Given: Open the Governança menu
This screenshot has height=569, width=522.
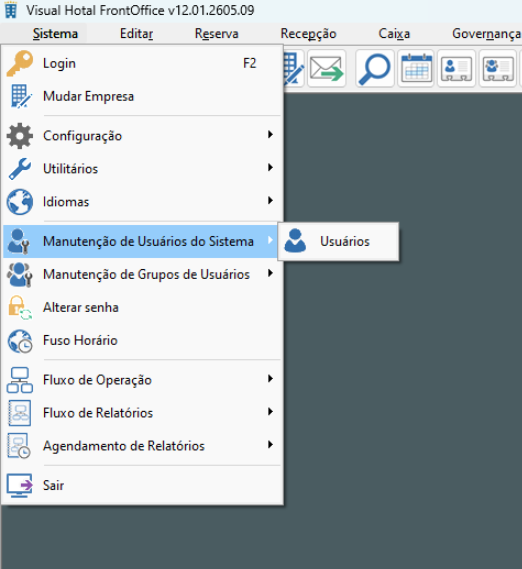Looking at the screenshot, I should 486,34.
